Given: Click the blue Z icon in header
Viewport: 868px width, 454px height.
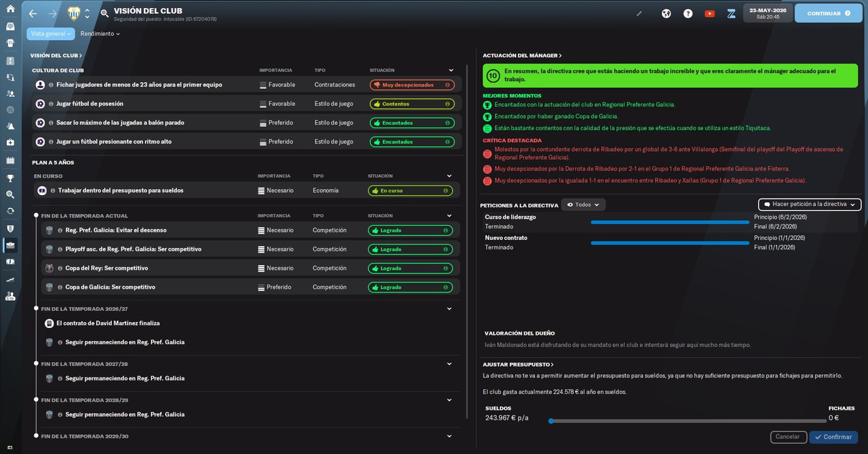Looking at the screenshot, I should coord(731,14).
